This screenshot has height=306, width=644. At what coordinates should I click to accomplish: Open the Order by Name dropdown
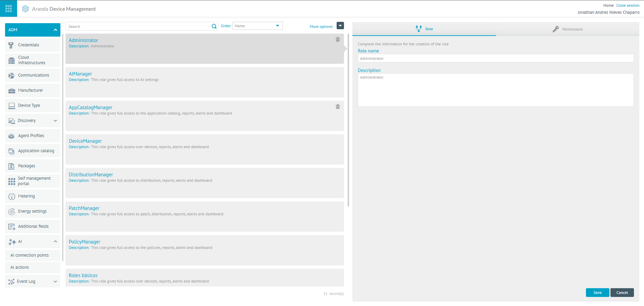click(257, 26)
